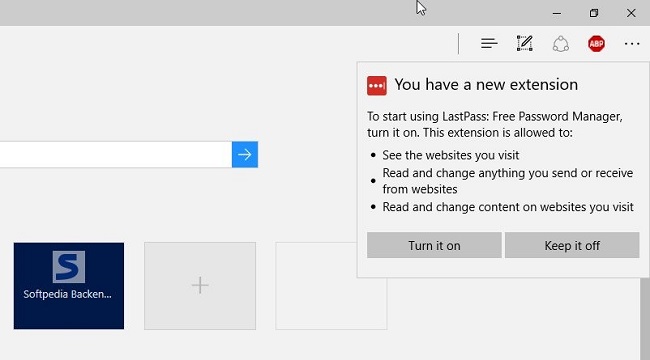This screenshot has height=360, width=650.
Task: Minimize the browser window
Action: (x=557, y=13)
